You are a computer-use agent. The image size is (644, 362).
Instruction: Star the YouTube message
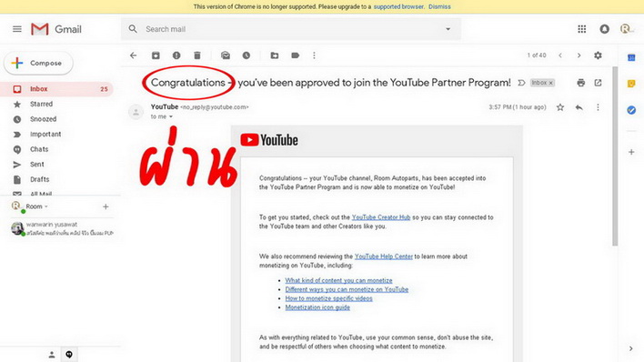pos(560,107)
